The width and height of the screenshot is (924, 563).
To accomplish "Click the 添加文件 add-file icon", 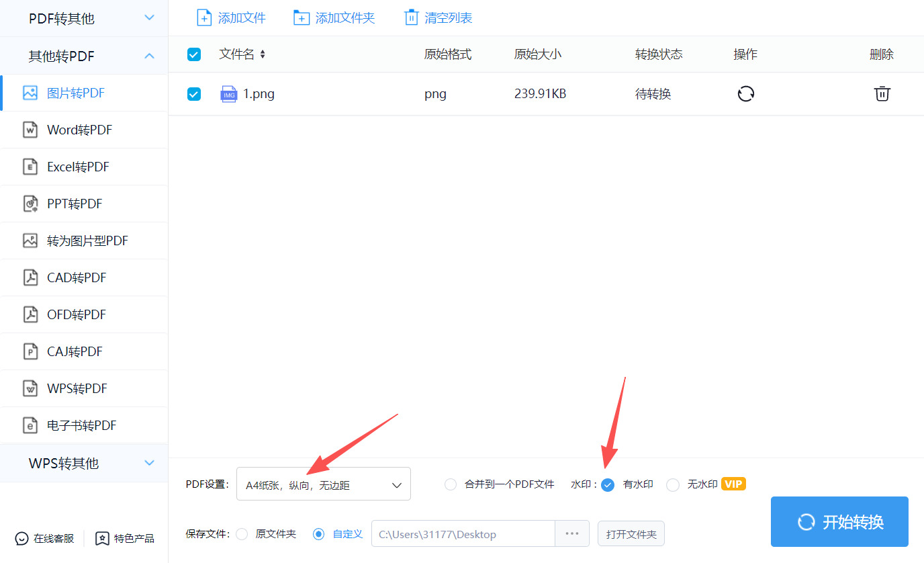I will [x=204, y=18].
